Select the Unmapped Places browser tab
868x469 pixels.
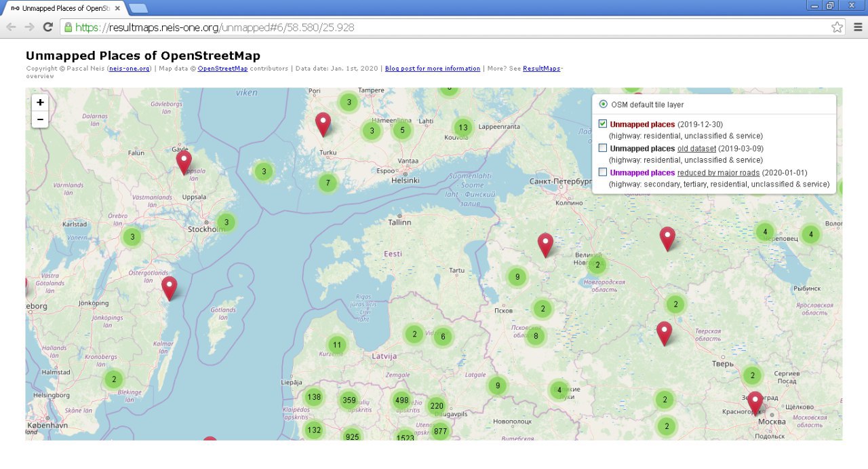[64, 8]
